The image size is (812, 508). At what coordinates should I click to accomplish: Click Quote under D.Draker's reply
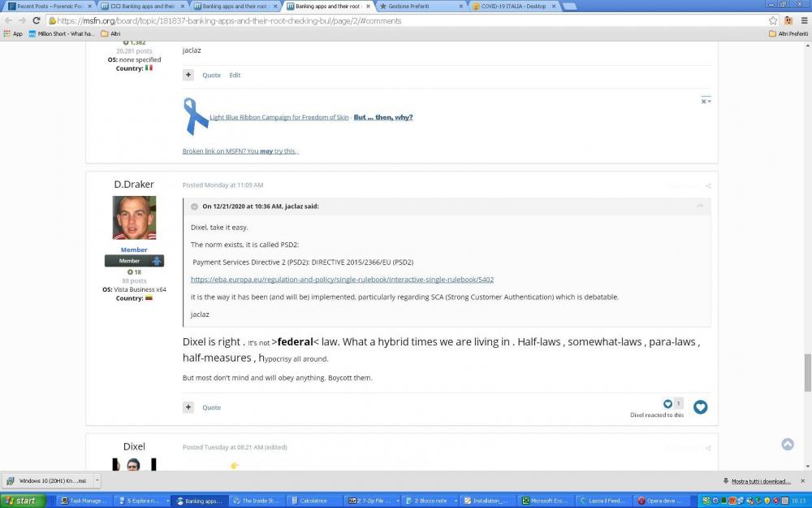pyautogui.click(x=211, y=406)
